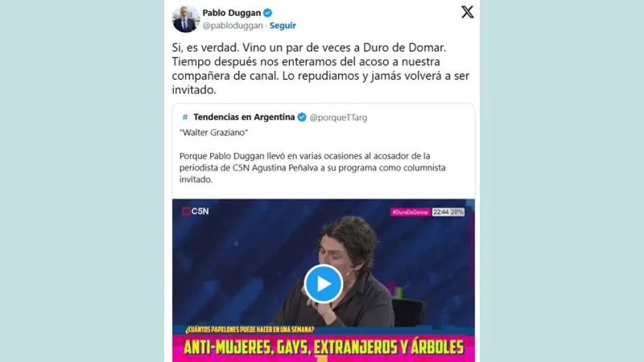This screenshot has height=362, width=644.
Task: Click Pablo Duggan's profile avatar
Action: click(x=186, y=19)
